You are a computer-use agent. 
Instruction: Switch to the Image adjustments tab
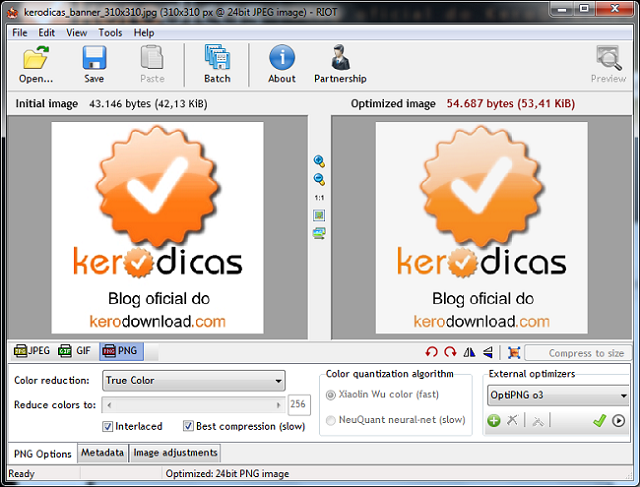[175, 453]
